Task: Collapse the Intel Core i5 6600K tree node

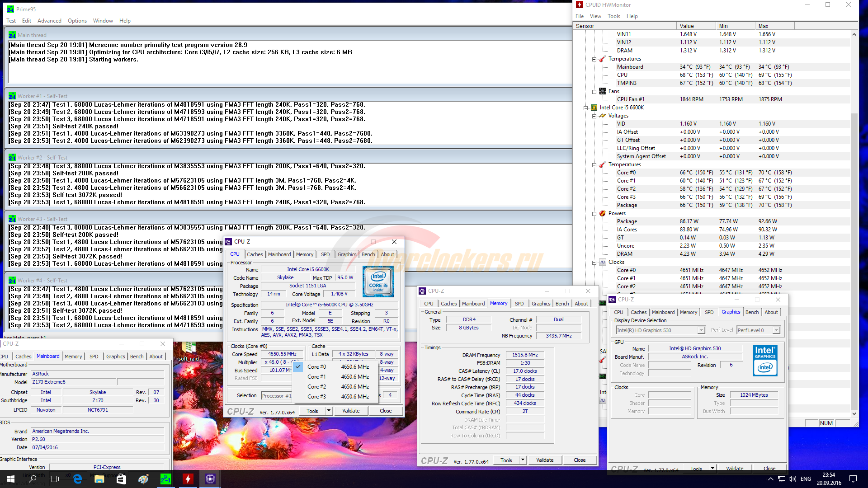Action: click(x=586, y=108)
